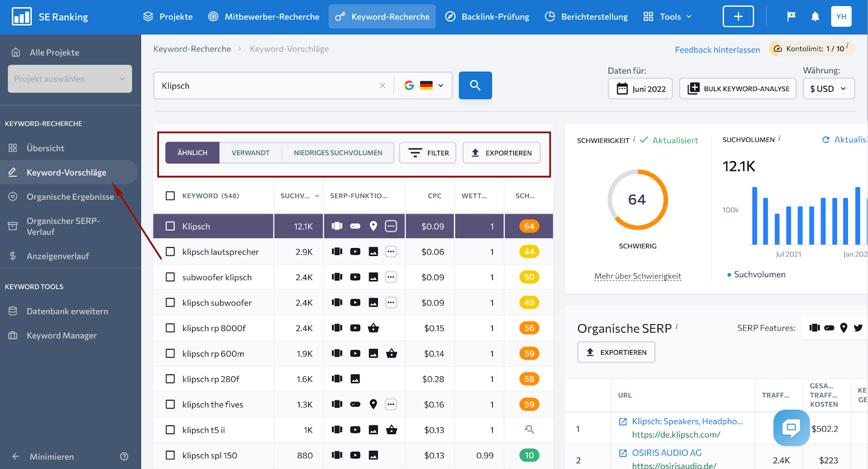This screenshot has height=469, width=868.
Task: Click the difficulty gauge showing 64
Action: (637, 200)
